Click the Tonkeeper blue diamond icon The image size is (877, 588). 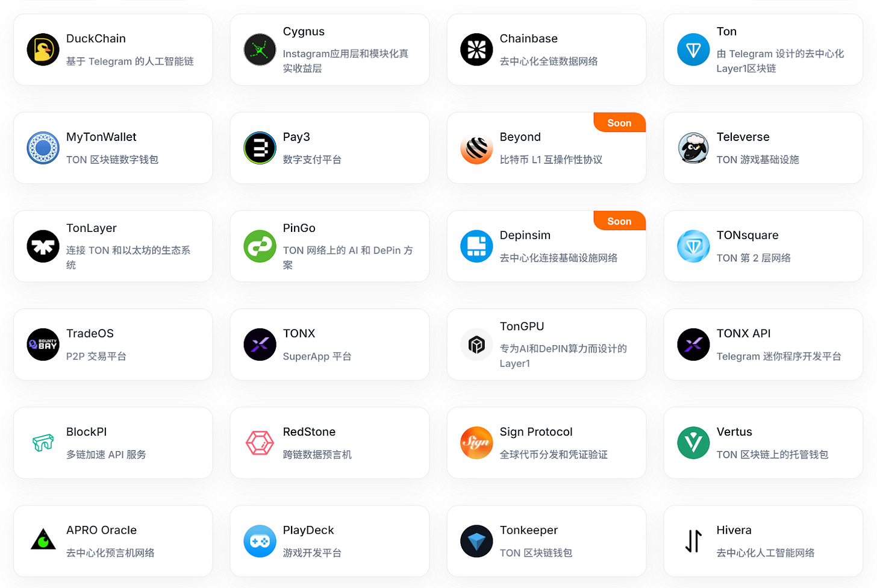coord(476,541)
